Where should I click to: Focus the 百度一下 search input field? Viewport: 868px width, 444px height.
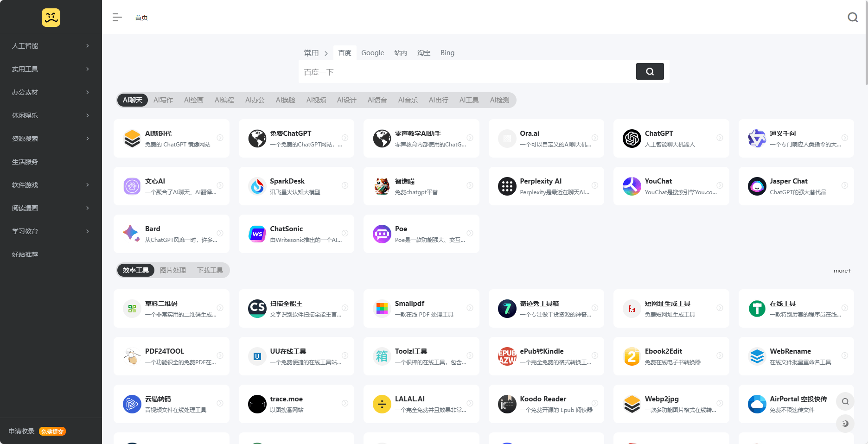(x=467, y=72)
